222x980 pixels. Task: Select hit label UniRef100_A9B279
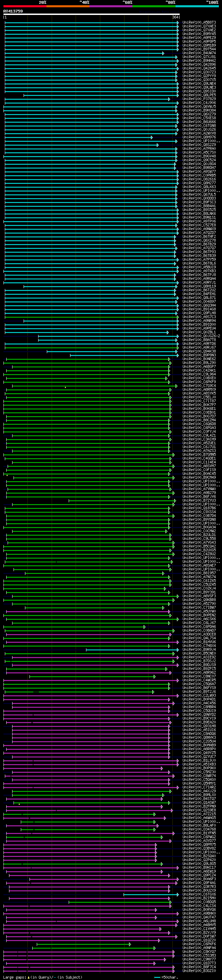199,493
